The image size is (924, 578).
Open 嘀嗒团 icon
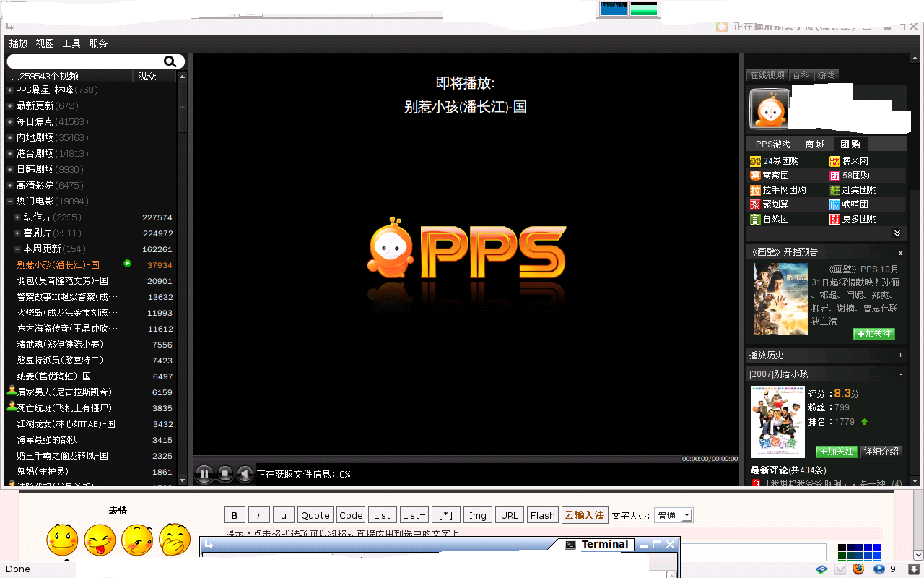[834, 204]
